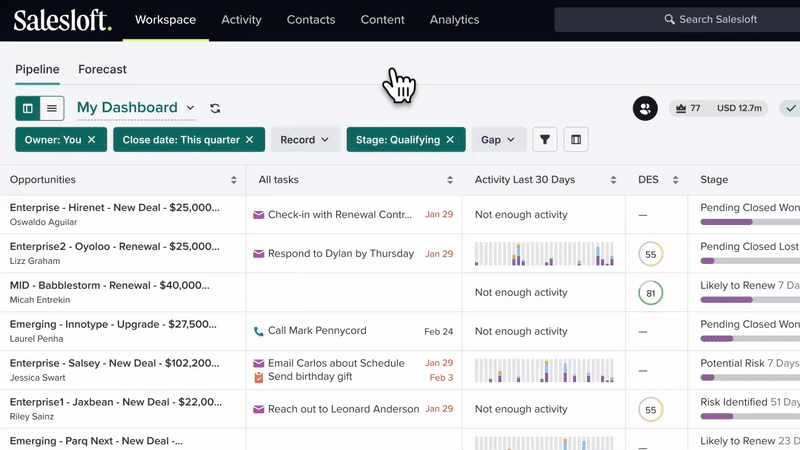Click the Feb 24 due date
Viewport: 800px width, 450px height.
tap(438, 332)
